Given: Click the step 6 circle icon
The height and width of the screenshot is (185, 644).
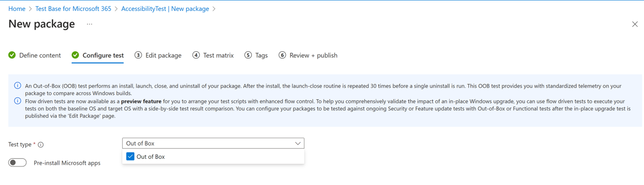Looking at the screenshot, I should (x=282, y=55).
